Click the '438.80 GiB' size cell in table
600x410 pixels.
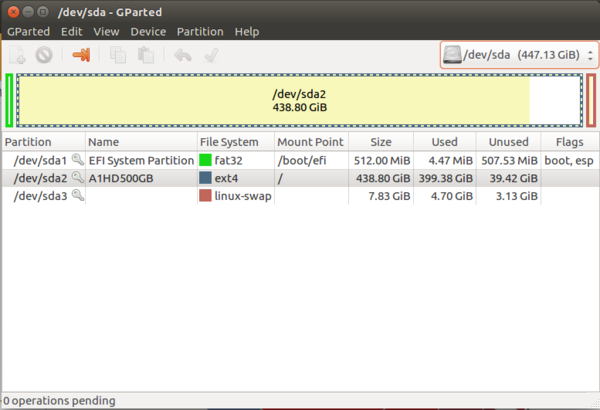[x=383, y=178]
